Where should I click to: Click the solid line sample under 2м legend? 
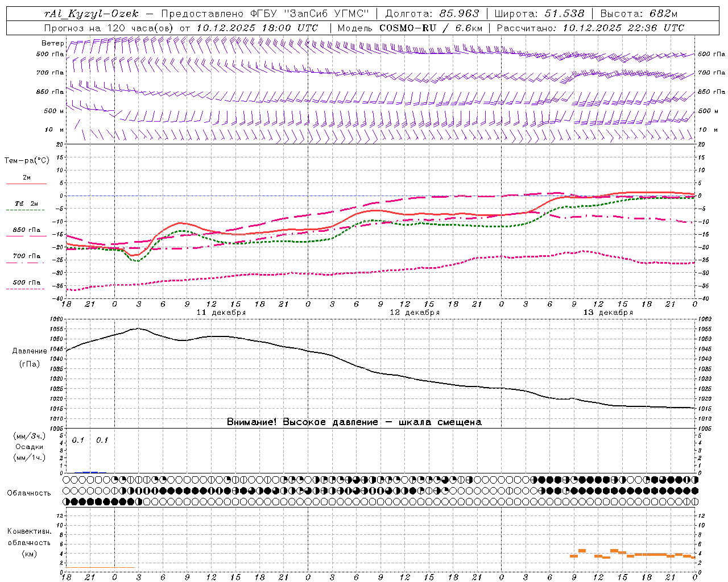click(x=26, y=184)
